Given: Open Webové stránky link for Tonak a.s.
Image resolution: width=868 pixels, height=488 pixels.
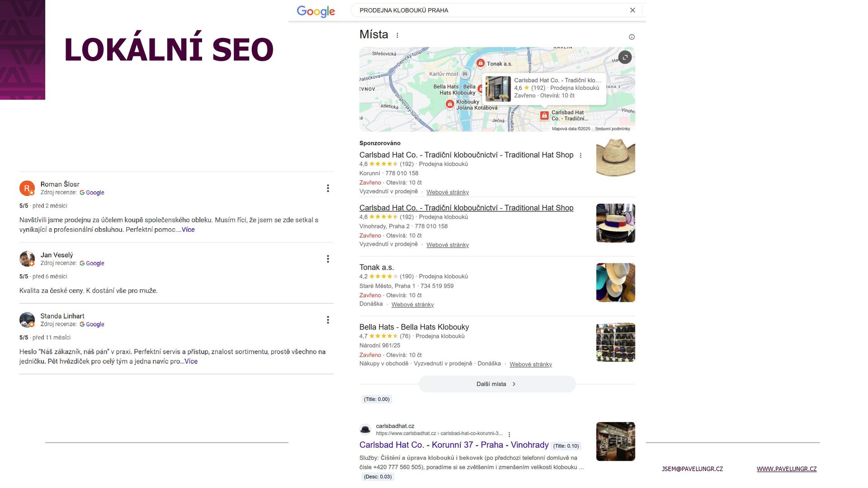Looking at the screenshot, I should click(x=412, y=305).
